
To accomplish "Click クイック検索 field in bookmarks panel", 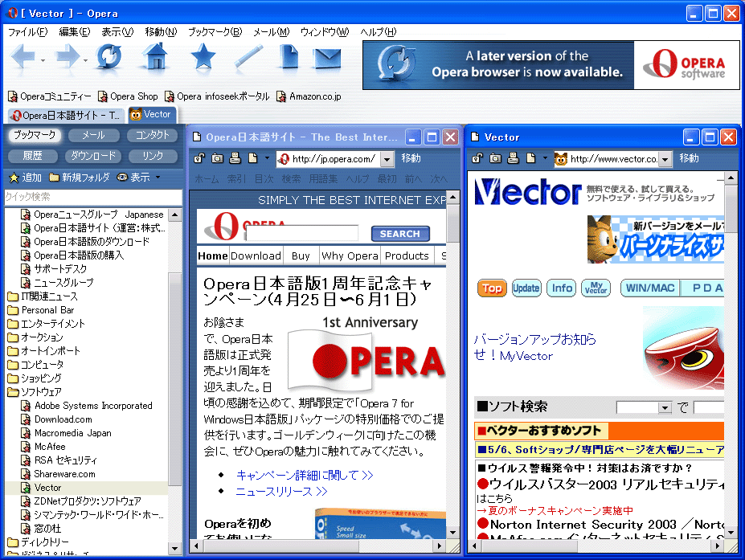I will coord(93,197).
